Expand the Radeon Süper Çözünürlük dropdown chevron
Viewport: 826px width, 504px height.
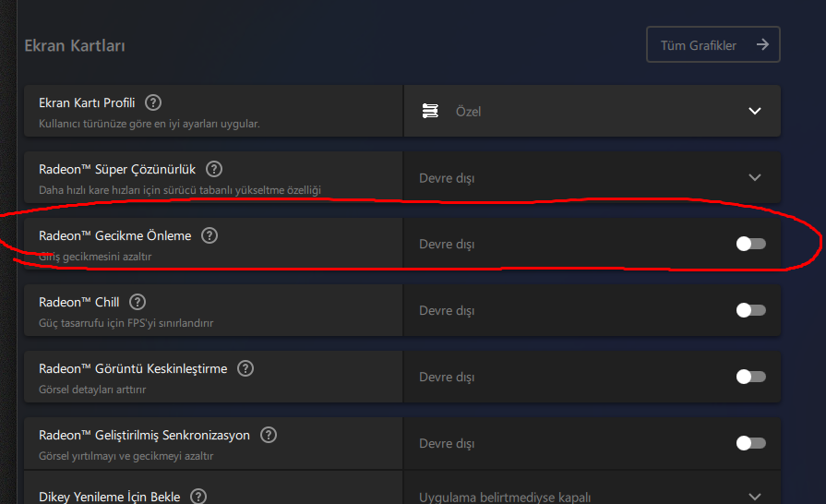pos(755,177)
